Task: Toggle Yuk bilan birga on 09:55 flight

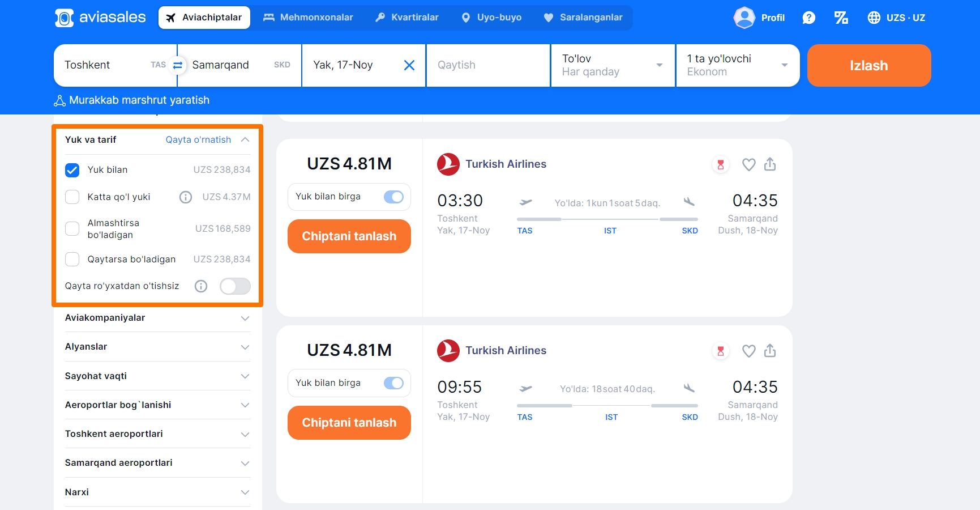Action: tap(393, 383)
